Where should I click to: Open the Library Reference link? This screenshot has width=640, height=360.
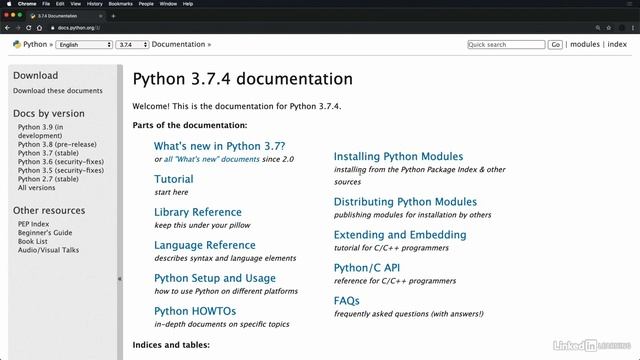point(198,212)
